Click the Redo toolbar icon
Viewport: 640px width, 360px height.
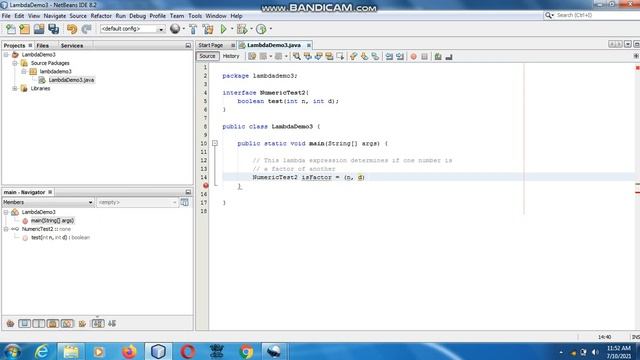coord(86,29)
